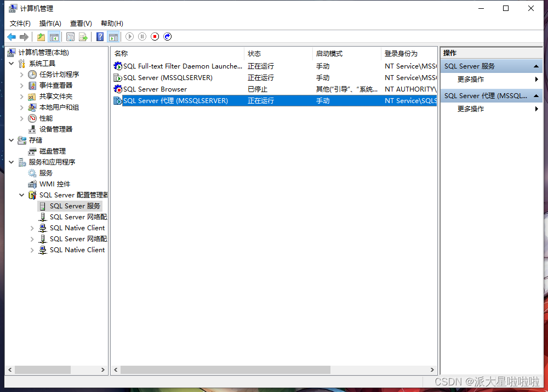This screenshot has width=548, height=392.
Task: Click the Back arrow toolbar icon
Action: click(x=12, y=37)
